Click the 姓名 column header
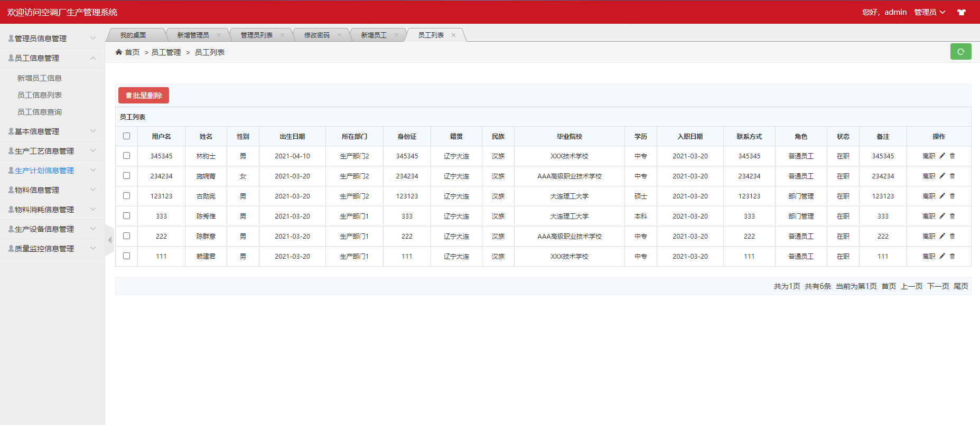 [206, 136]
